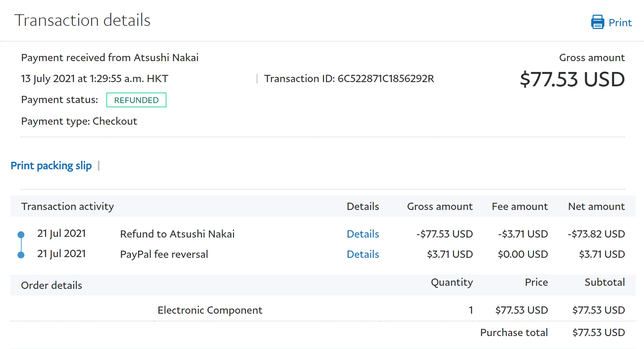Click the Order details section header
This screenshot has height=349, width=644.
[x=52, y=285]
